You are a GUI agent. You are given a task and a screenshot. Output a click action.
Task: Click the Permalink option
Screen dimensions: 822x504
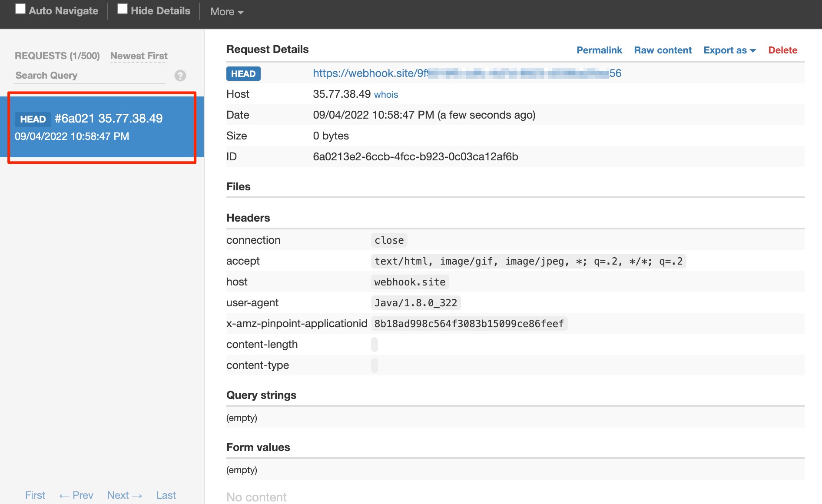[x=599, y=50]
